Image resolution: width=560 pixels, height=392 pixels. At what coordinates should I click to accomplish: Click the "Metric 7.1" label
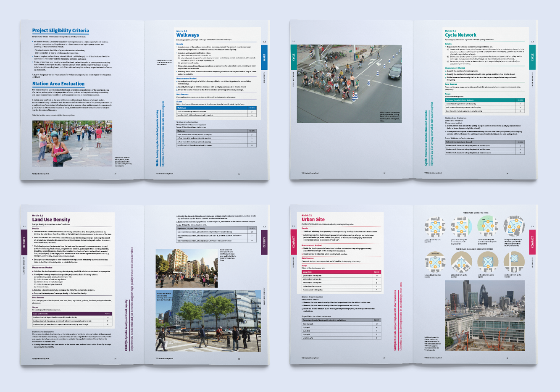[307, 215]
